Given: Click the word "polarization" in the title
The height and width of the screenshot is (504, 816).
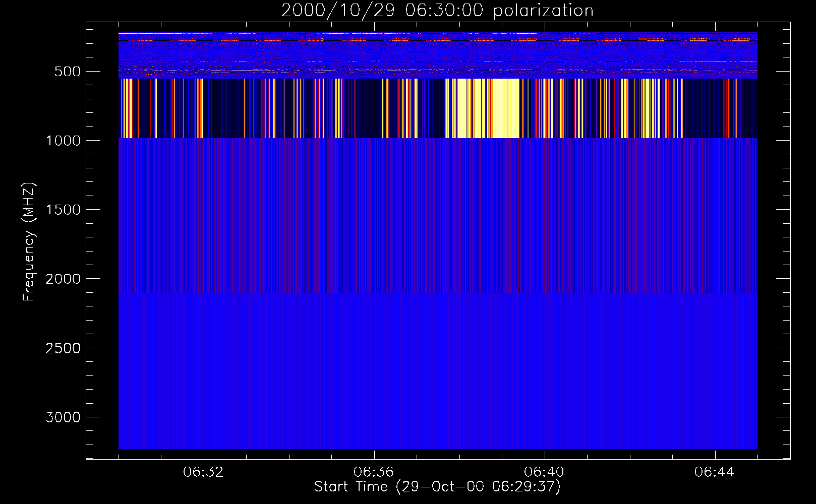Looking at the screenshot, I should [543, 11].
